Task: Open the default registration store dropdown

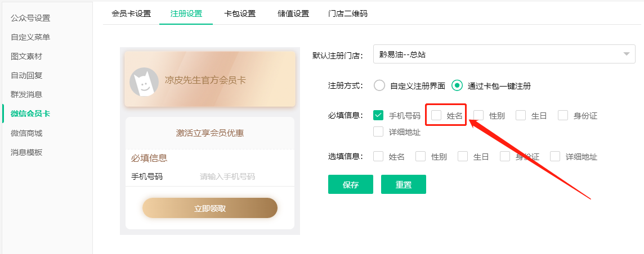Action: 504,55
